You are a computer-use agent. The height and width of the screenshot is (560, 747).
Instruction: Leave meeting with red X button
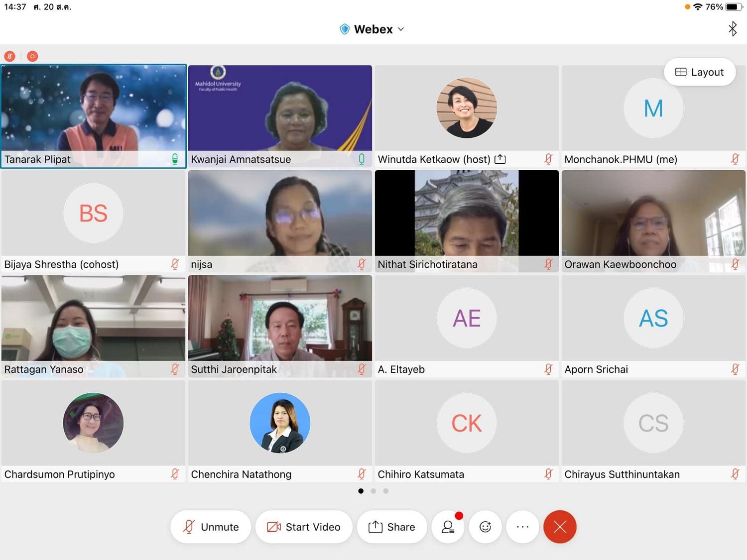click(560, 527)
